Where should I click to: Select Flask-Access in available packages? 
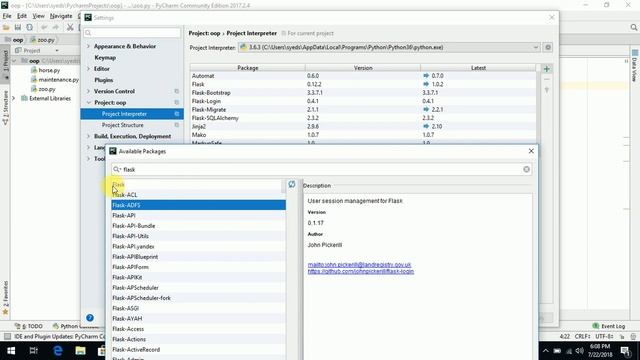point(199,329)
